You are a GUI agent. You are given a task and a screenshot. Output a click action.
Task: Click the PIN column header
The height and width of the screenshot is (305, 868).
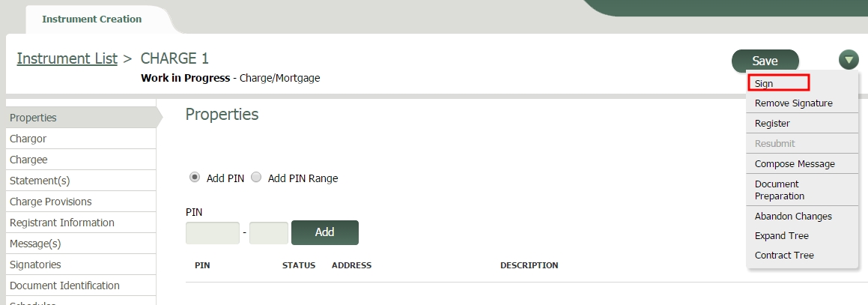point(202,265)
